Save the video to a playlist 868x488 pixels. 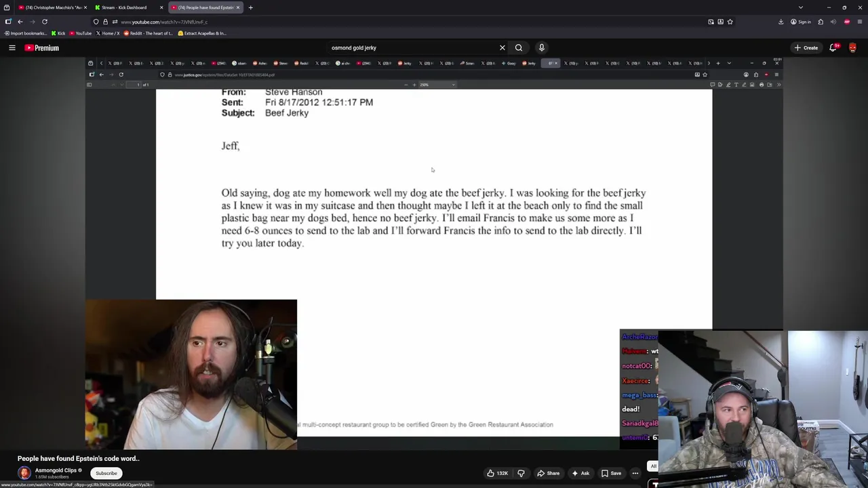point(610,473)
